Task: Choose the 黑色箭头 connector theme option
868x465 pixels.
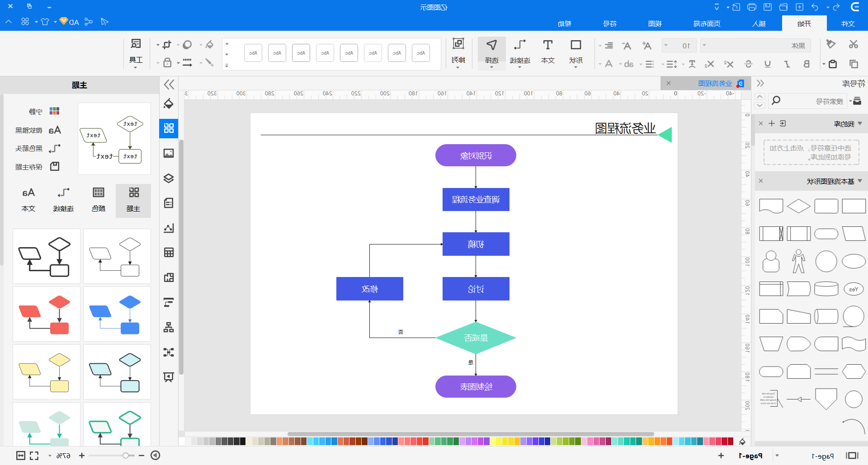Action: [x=38, y=148]
